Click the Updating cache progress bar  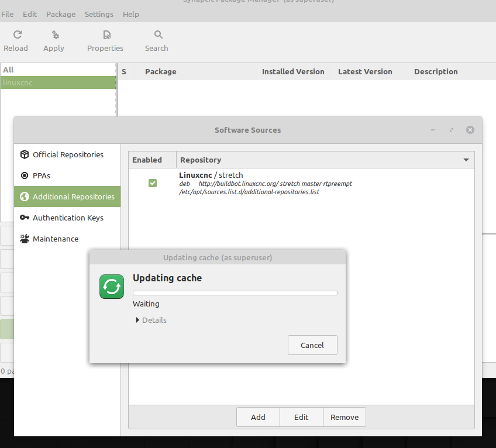235,292
